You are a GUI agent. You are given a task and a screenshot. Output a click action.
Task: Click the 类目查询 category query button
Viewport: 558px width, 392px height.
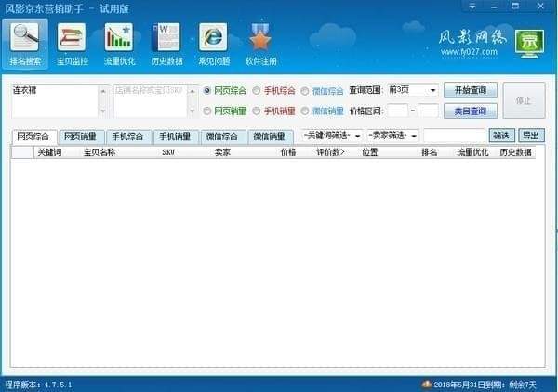(x=470, y=111)
